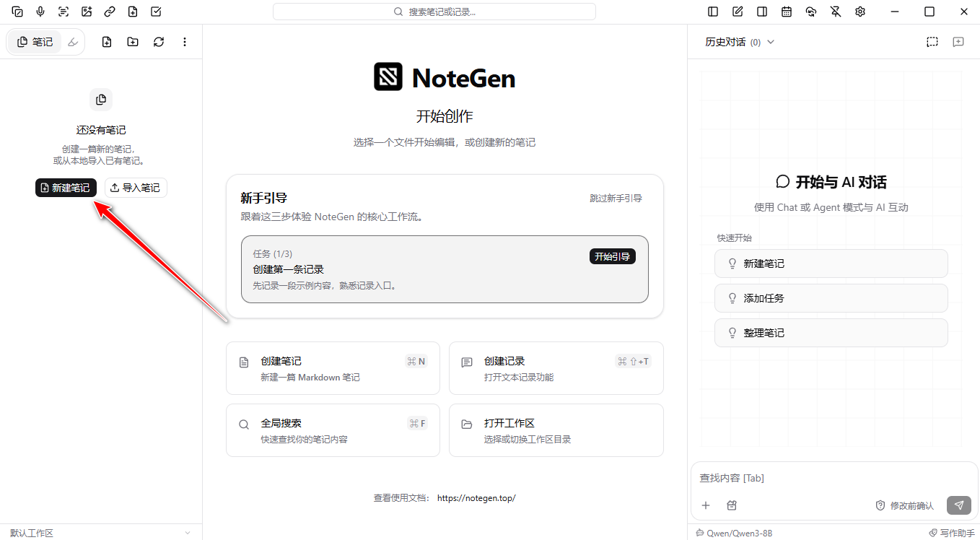The image size is (980, 540).
Task: Click the empty notes stacked-files icon
Action: pyautogui.click(x=101, y=100)
